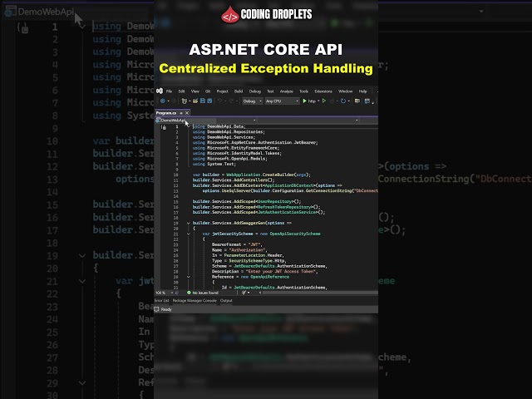Collapse the jwtSecurityScheme block at line 21

[189, 234]
